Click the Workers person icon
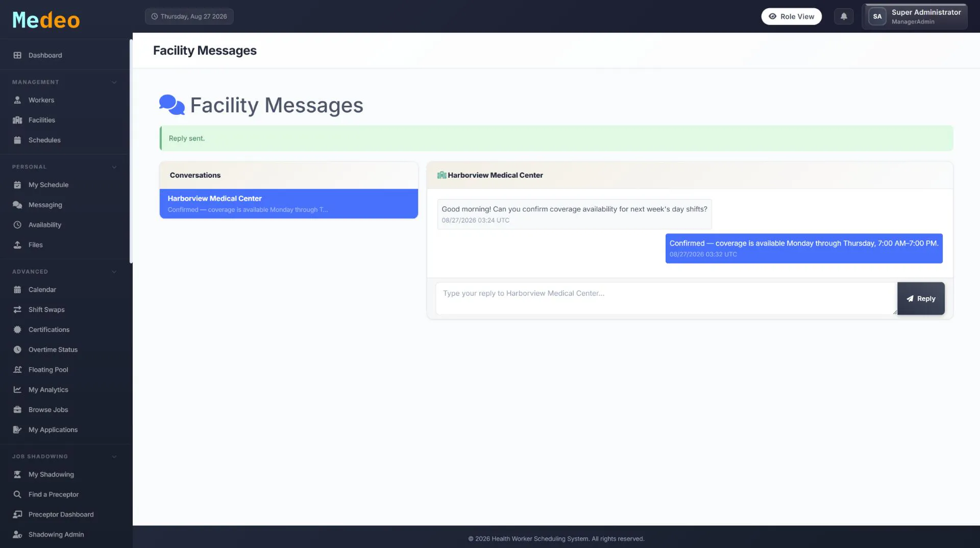This screenshot has height=548, width=980. click(x=17, y=100)
